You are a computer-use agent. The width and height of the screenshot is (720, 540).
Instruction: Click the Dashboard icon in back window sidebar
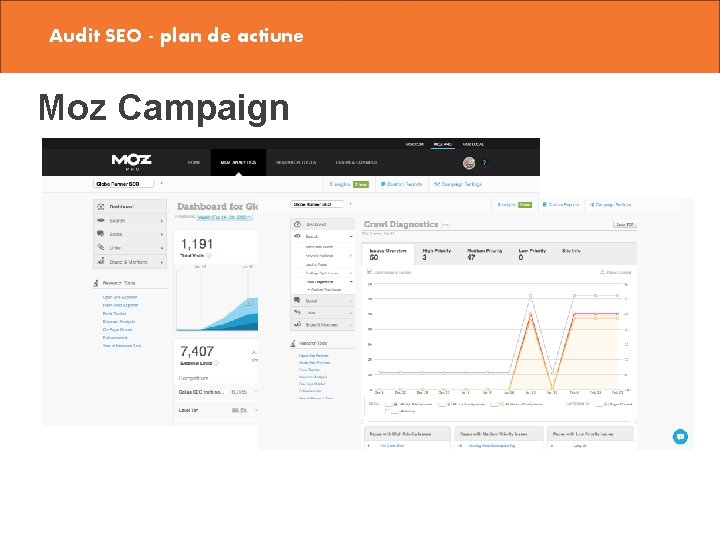(x=101, y=207)
